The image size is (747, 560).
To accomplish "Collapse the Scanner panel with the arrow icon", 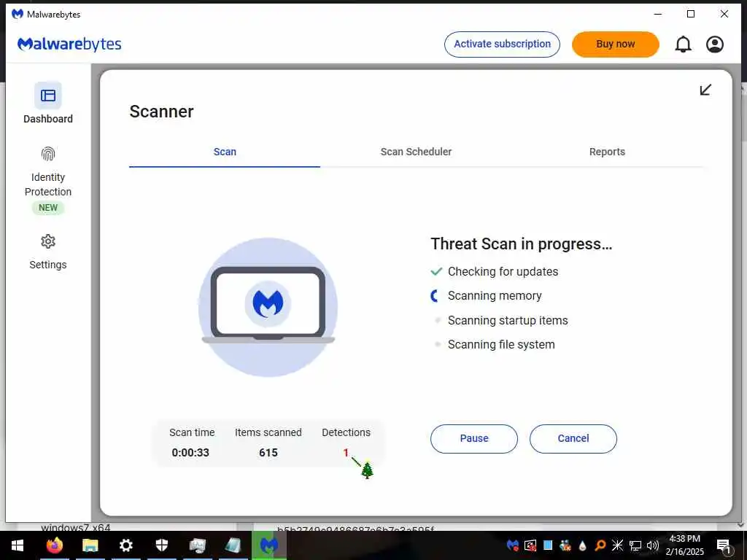I will pos(705,90).
